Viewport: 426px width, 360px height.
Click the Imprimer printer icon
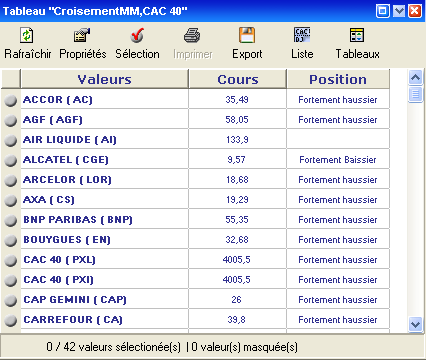click(192, 35)
